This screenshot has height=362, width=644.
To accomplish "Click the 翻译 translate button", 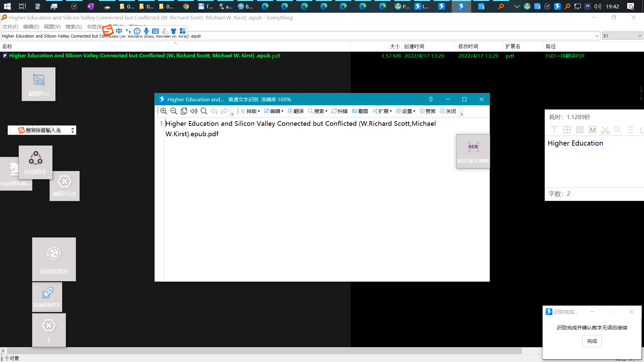I will point(296,111).
